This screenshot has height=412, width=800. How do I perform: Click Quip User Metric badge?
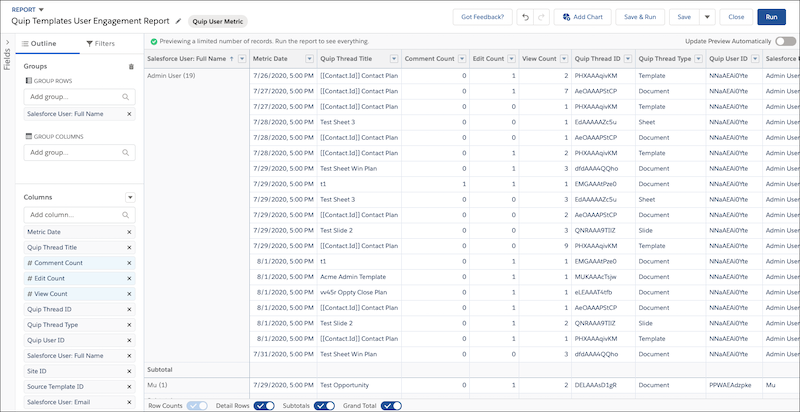coord(218,21)
